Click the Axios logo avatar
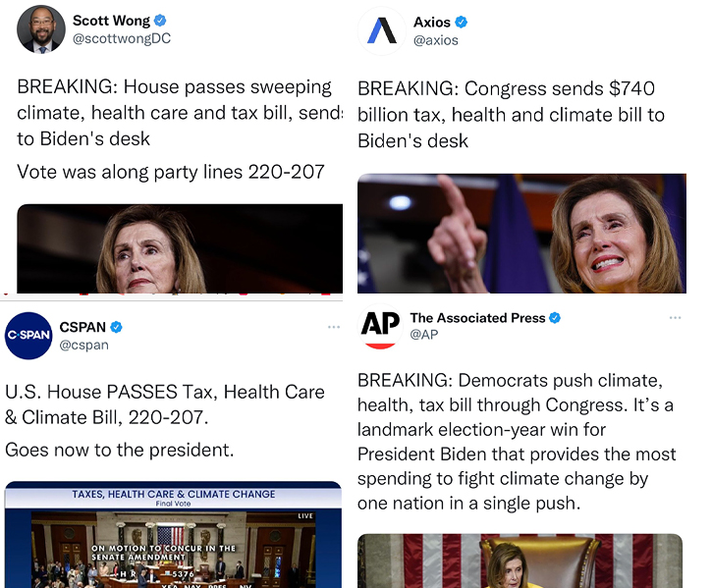The image size is (712, 588). point(381,30)
